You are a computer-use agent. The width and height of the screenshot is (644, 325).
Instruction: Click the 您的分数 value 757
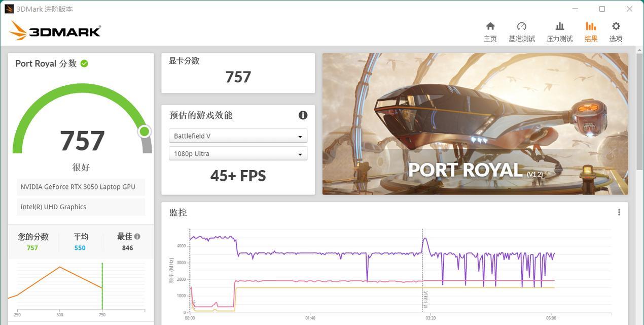pos(32,248)
